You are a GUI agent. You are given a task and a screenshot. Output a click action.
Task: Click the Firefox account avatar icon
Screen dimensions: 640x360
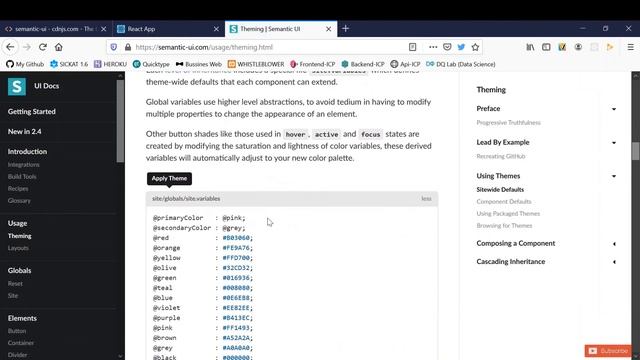point(578,47)
